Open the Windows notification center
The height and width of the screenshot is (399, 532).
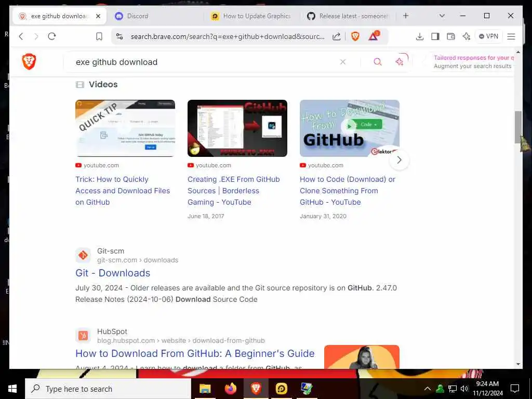(515, 389)
